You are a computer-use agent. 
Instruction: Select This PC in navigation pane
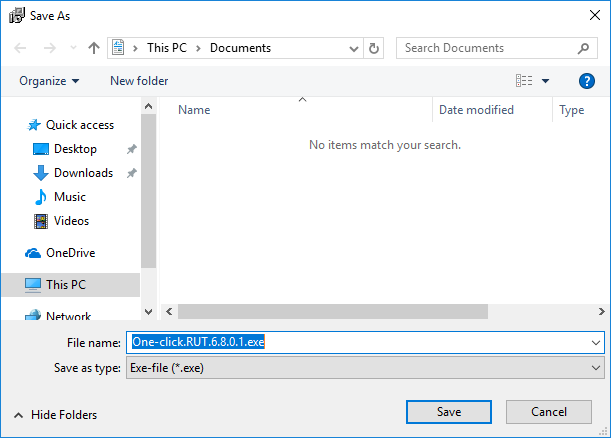[x=65, y=285]
